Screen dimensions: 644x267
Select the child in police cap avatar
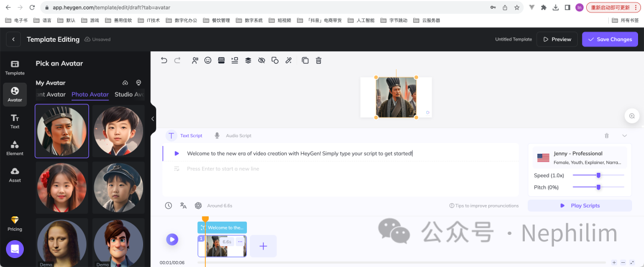click(118, 187)
